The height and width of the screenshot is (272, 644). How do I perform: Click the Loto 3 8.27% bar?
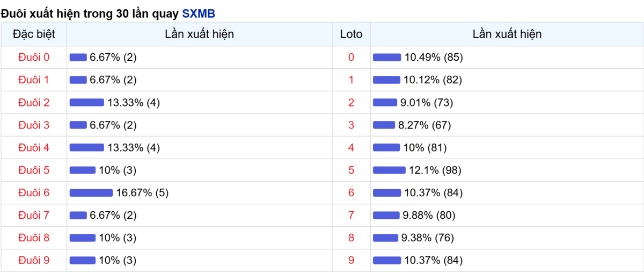coord(384,125)
